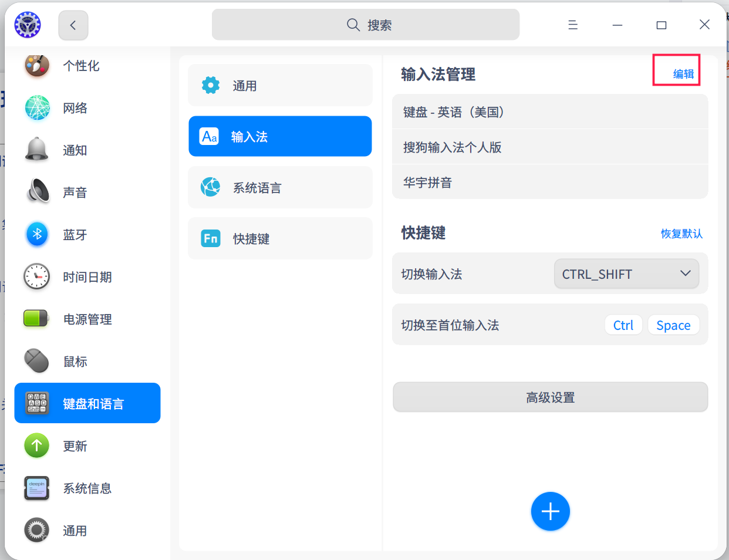
Task: Click Restore Defaults (恢复默认) link
Action: tap(681, 234)
